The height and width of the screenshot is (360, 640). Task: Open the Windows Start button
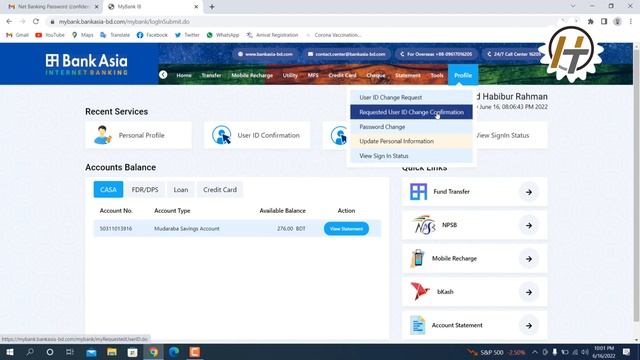pos(10,352)
